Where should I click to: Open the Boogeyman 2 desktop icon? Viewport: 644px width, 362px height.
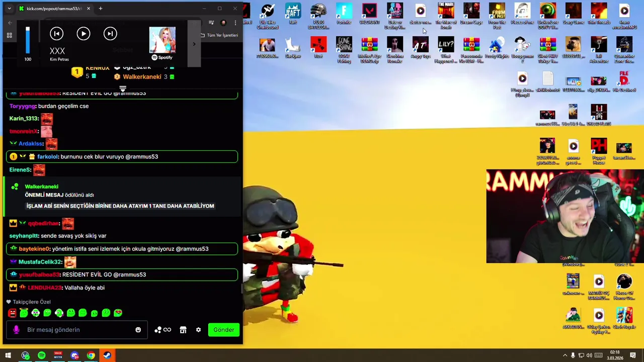[522, 50]
